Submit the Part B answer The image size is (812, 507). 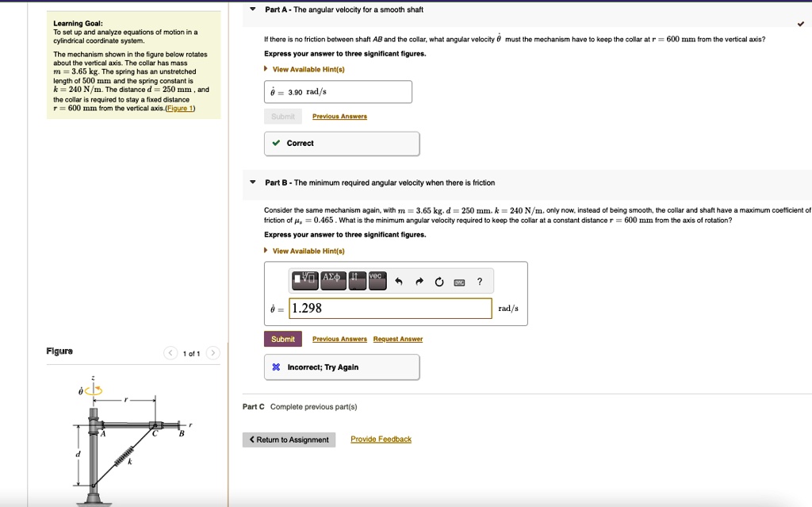[x=283, y=339]
